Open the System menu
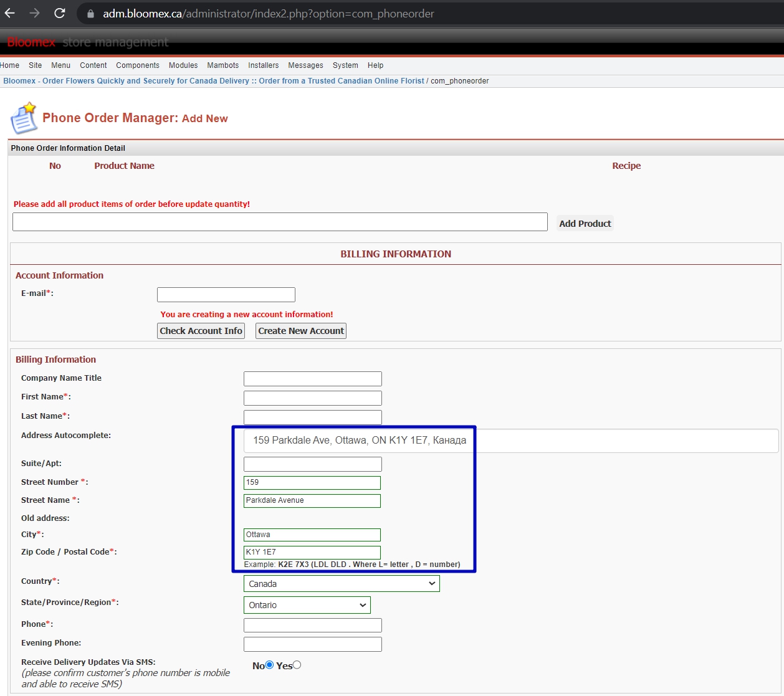 [345, 65]
